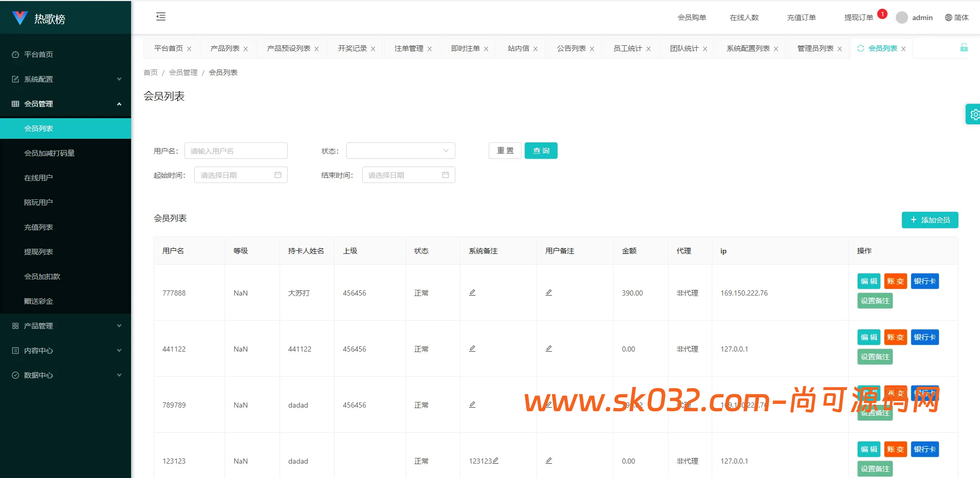Click refresh icon on 会员列表 tab
The height and width of the screenshot is (478, 980).
point(861,48)
